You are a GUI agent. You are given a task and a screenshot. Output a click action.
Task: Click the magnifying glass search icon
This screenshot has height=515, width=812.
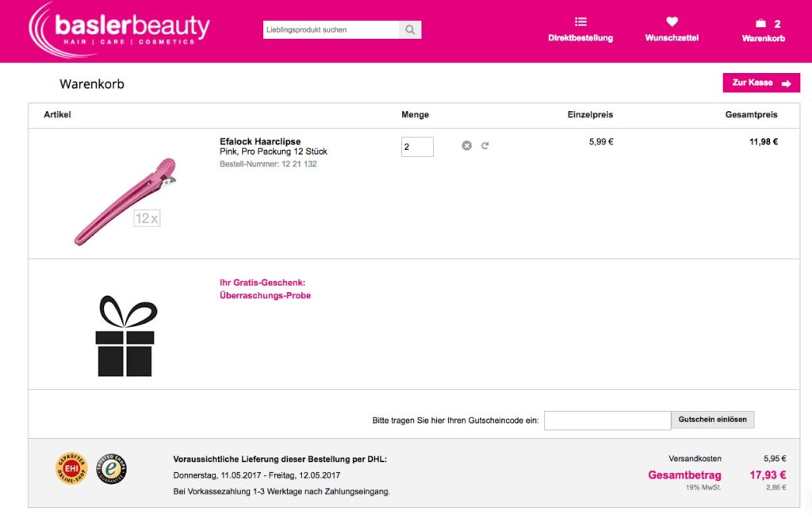[410, 30]
